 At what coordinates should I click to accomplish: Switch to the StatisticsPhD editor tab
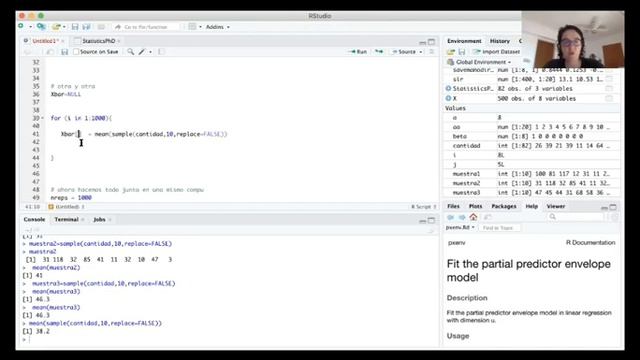(x=98, y=41)
